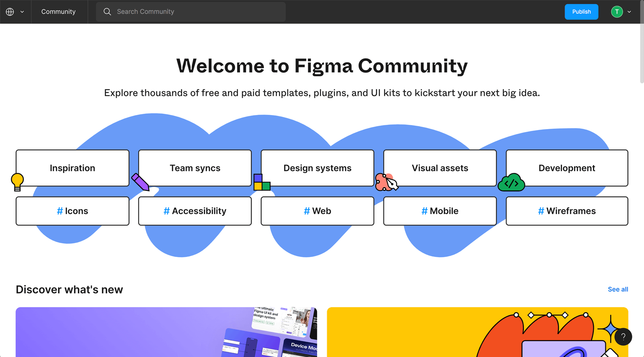The image size is (644, 357).
Task: Open the Team syncs category card
Action: pyautogui.click(x=195, y=168)
